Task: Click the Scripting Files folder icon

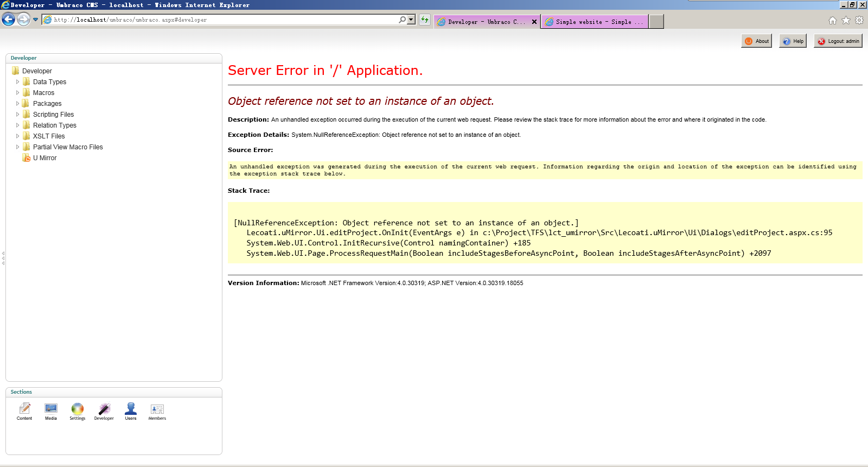Action: 26,114
